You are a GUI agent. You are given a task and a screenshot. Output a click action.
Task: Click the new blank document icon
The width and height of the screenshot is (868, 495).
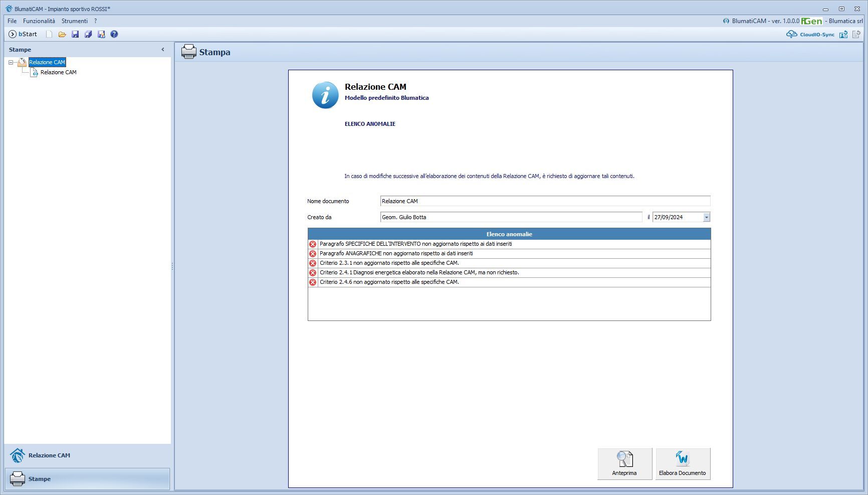click(49, 34)
